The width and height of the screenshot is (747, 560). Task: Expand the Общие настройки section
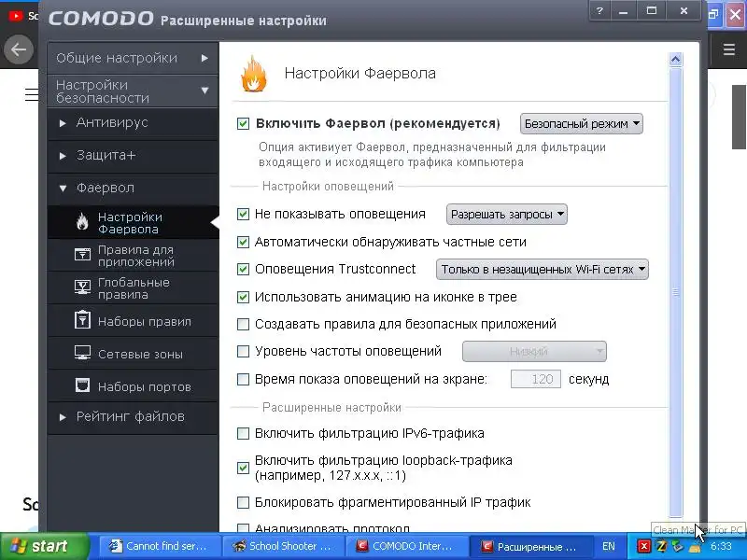click(133, 58)
